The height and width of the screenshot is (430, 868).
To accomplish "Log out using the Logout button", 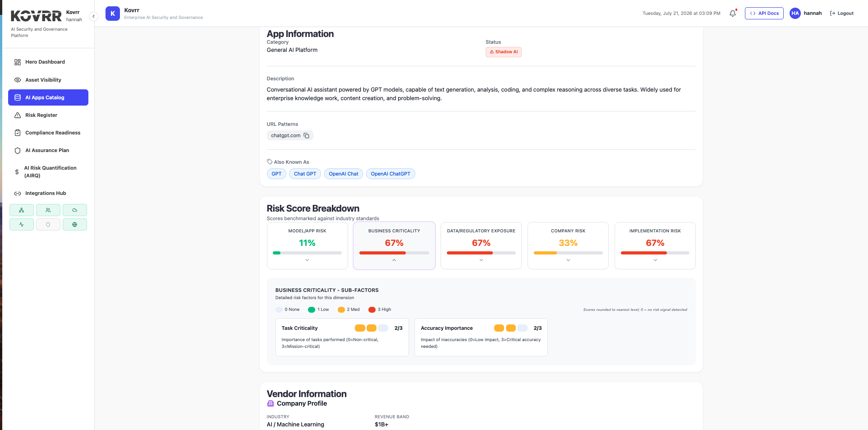I will click(842, 14).
